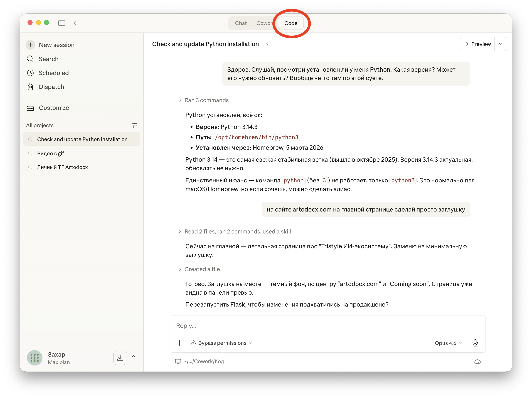Open the Bypass permissions dropdown
Image resolution: width=532 pixels, height=398 pixels.
pyautogui.click(x=222, y=343)
